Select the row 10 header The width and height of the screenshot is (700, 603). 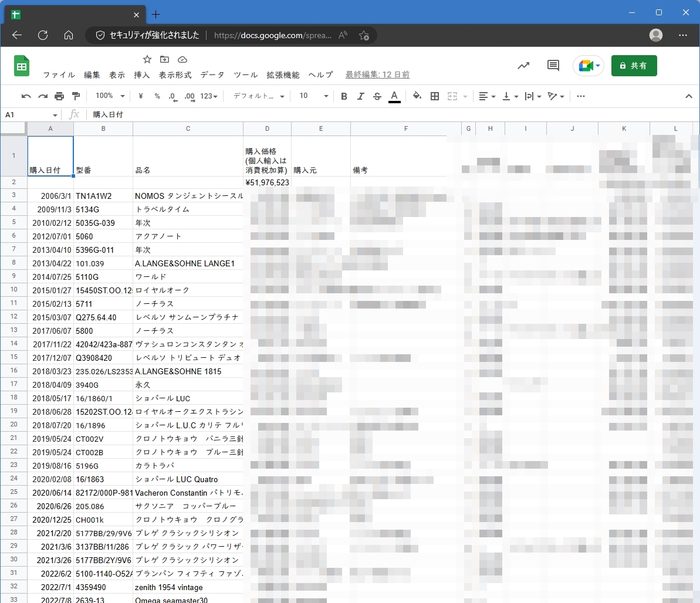[14, 290]
